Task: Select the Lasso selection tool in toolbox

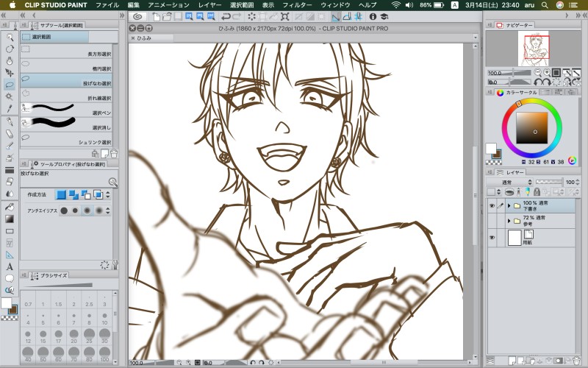Action: pos(10,85)
